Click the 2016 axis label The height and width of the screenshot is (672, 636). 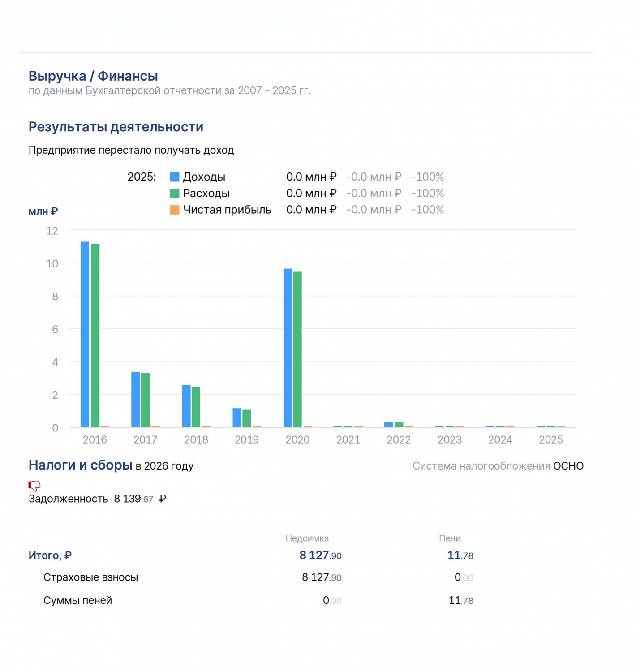pos(95,439)
